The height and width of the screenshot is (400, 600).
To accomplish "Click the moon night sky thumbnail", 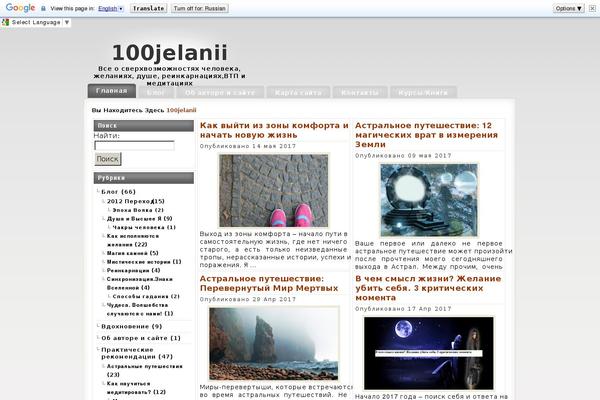I will coord(429,353).
